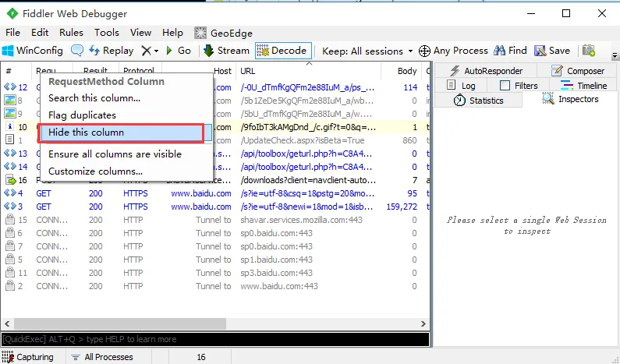Screen dimensions: 620x364
Task: Open the Rules menu
Action: (x=71, y=33)
